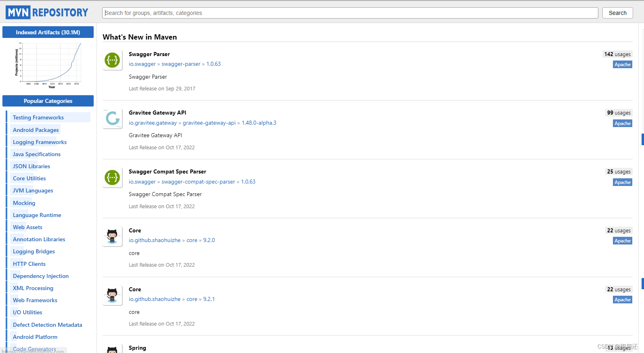Open core version 9.2.0
Viewport: 644px width, 353px height.
pos(209,240)
